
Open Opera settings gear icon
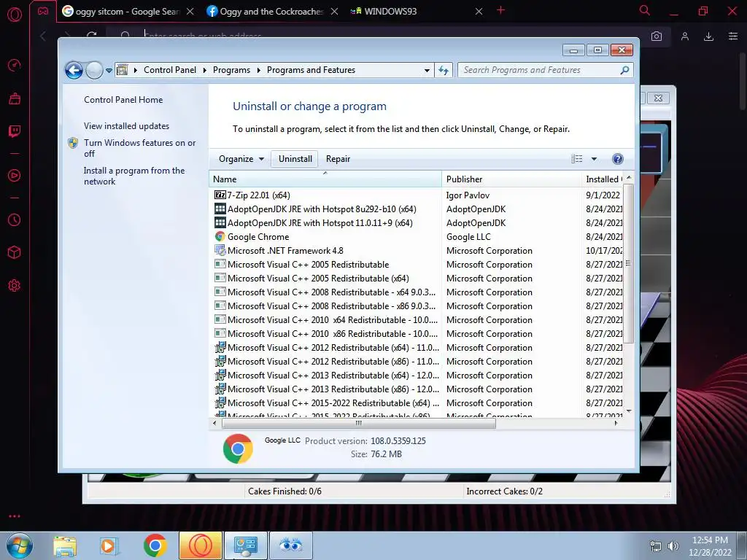point(15,286)
